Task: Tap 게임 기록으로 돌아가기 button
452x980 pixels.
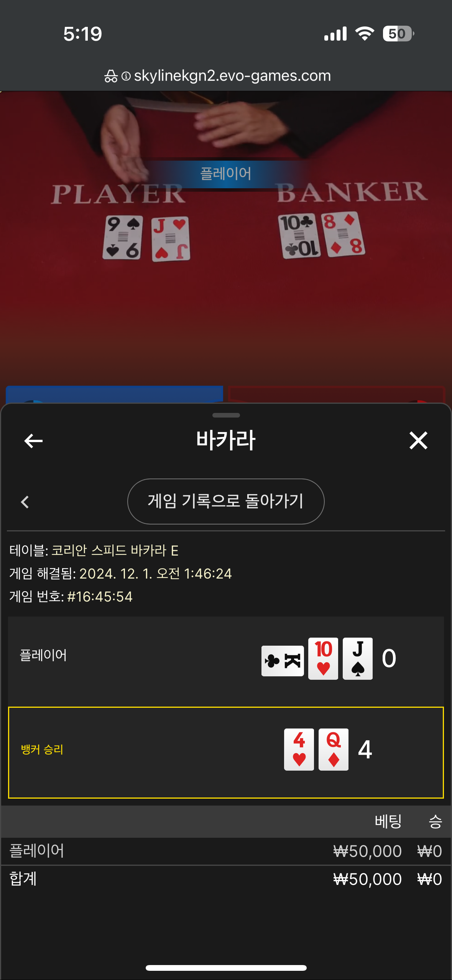Action: [x=226, y=501]
